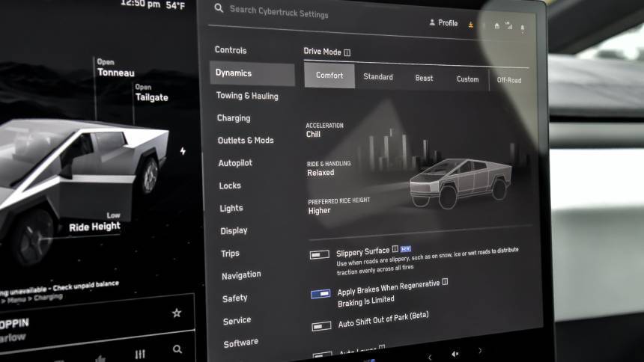Toggle Auto Shift Out of Park switch
Viewport: 644px width, 362px height.
[321, 326]
